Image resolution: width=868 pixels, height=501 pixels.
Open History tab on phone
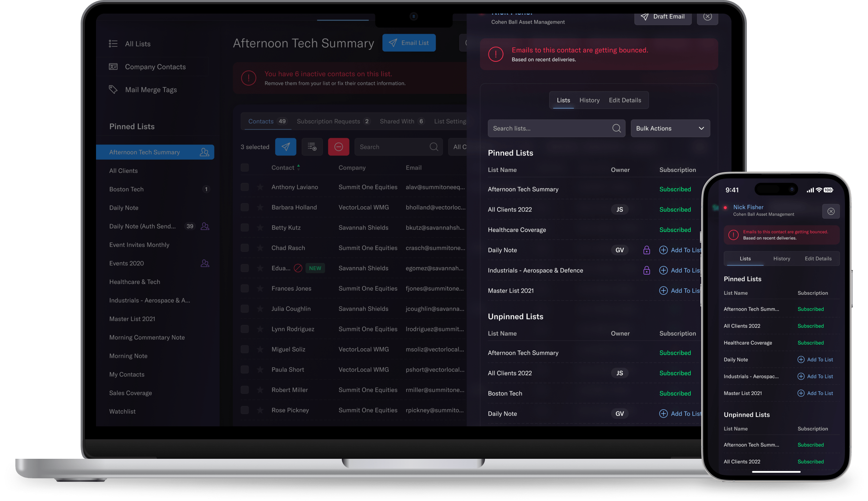point(781,259)
